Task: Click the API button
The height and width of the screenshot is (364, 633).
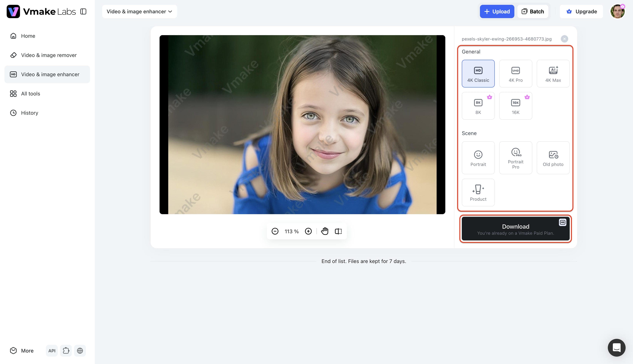Action: click(52, 351)
